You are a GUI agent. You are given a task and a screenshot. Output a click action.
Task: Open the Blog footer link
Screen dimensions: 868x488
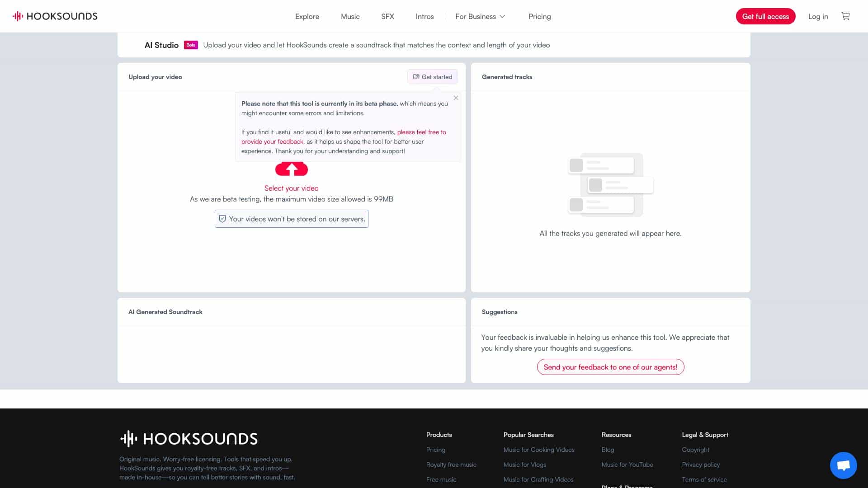[608, 450]
